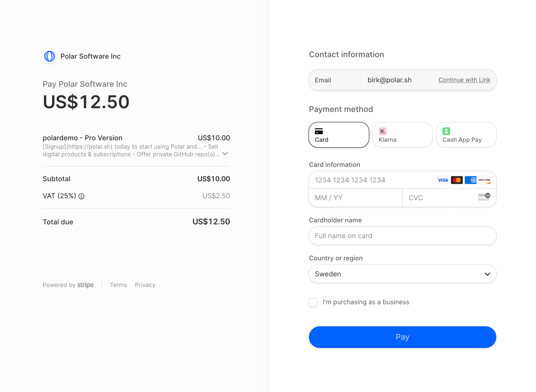Open the Country or region dropdown
Screen dimensions: 536x392
click(x=402, y=274)
